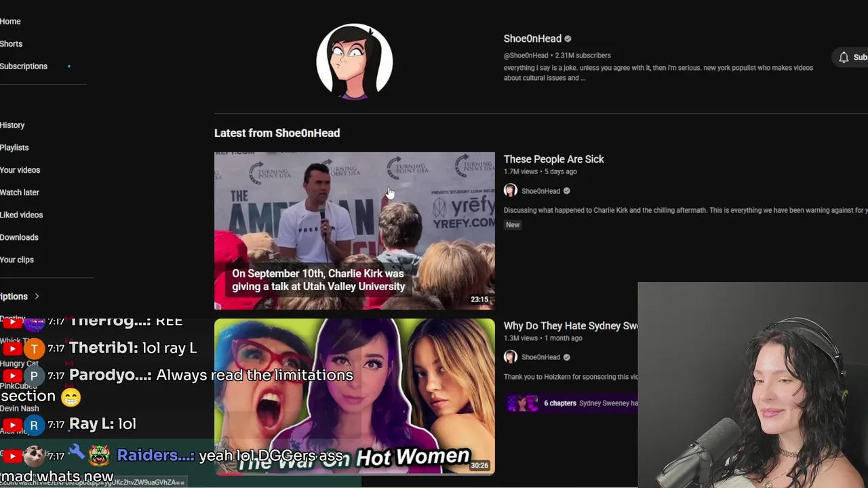Open Your clips in sidebar
868x488 pixels.
[17, 260]
